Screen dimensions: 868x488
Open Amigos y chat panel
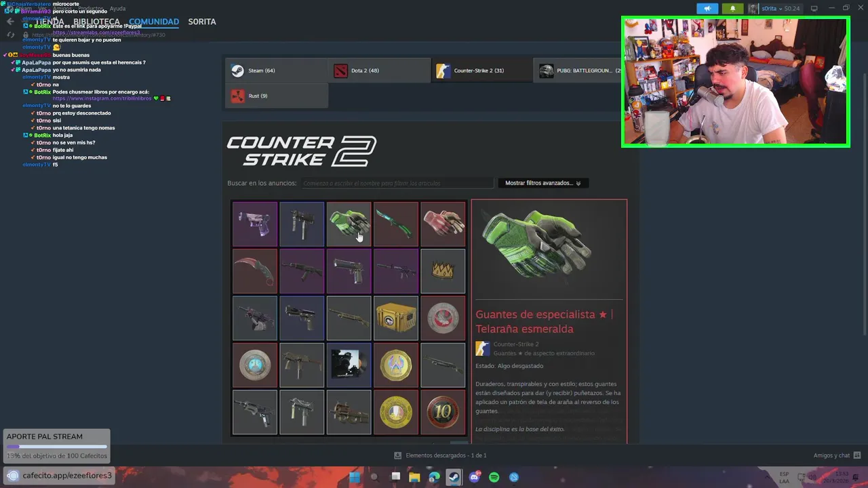tap(837, 455)
